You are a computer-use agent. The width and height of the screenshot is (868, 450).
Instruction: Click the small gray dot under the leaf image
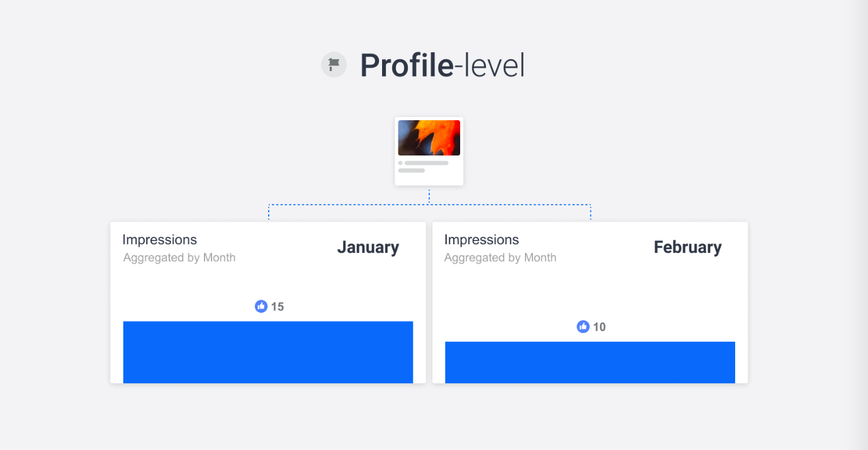[400, 163]
